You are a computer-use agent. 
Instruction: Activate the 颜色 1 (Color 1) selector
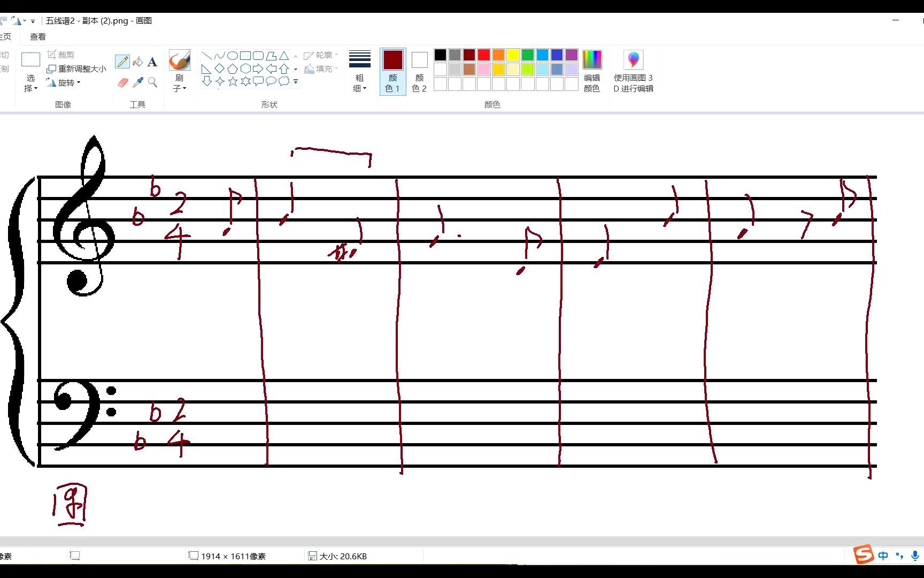[392, 72]
